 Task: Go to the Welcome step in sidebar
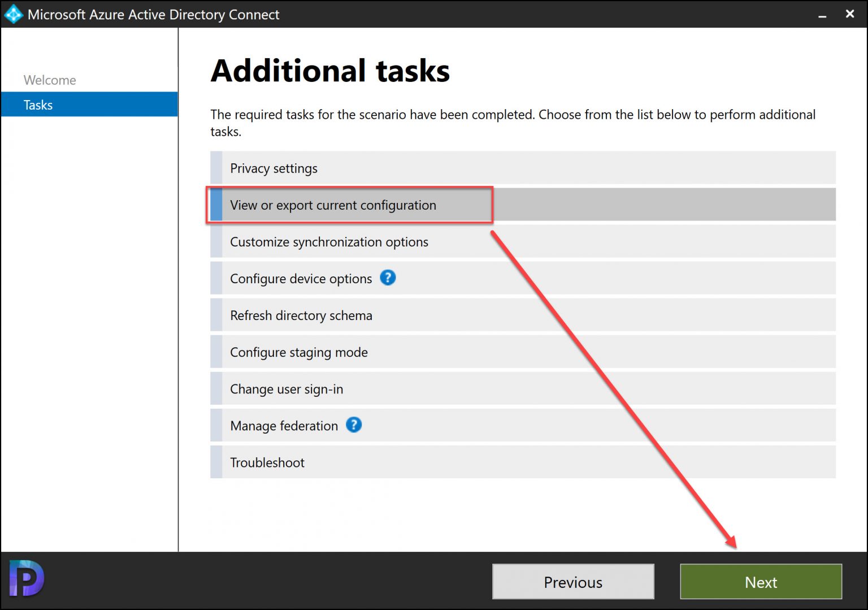[50, 80]
